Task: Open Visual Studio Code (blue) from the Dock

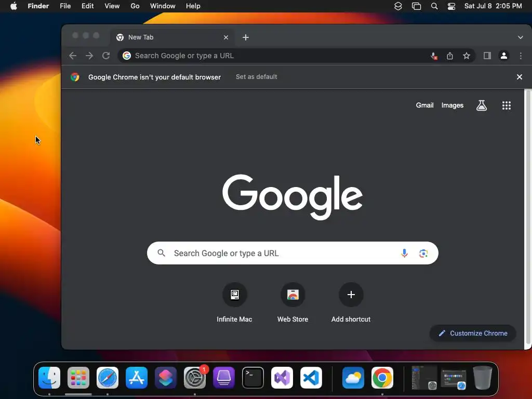Action: pyautogui.click(x=311, y=378)
